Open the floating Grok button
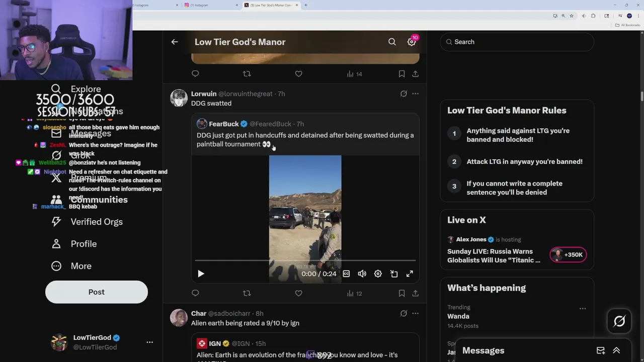The width and height of the screenshot is (644, 362). (619, 321)
